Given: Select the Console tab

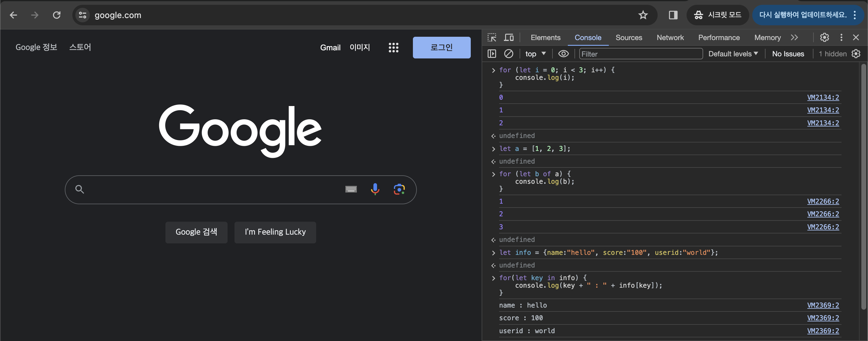Looking at the screenshot, I should pyautogui.click(x=588, y=38).
